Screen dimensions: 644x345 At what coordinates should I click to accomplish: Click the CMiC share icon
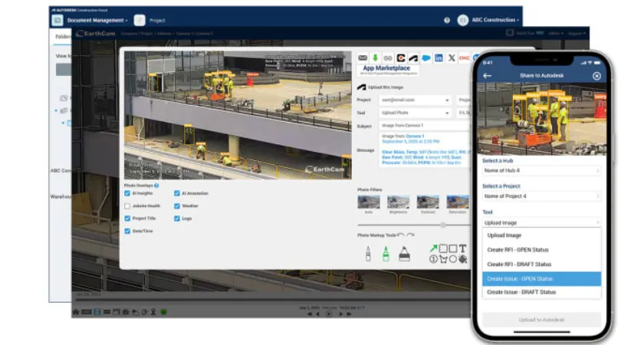pyautogui.click(x=464, y=58)
